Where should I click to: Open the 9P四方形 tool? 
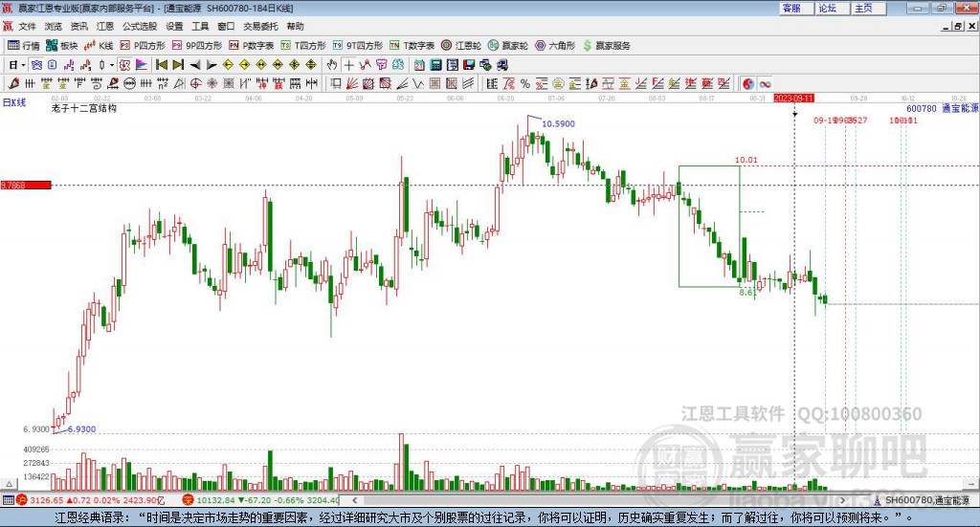[197, 46]
